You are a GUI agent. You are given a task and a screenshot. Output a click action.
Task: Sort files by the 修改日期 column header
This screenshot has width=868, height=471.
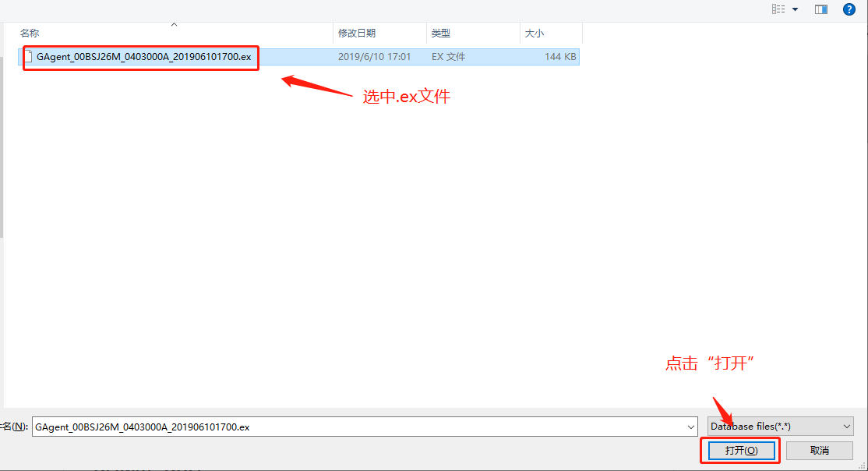[x=355, y=33]
